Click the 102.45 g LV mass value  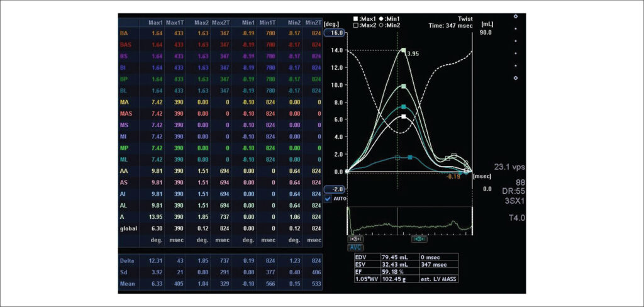(x=393, y=279)
